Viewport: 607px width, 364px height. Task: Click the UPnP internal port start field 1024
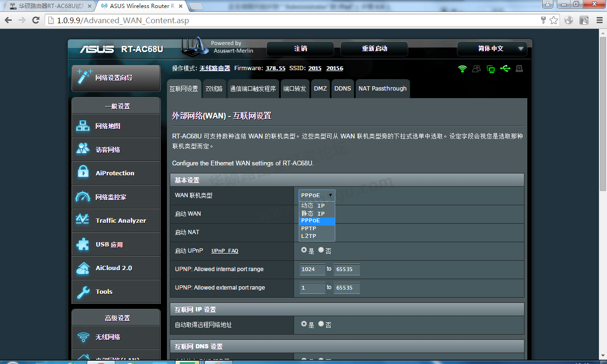click(x=313, y=269)
